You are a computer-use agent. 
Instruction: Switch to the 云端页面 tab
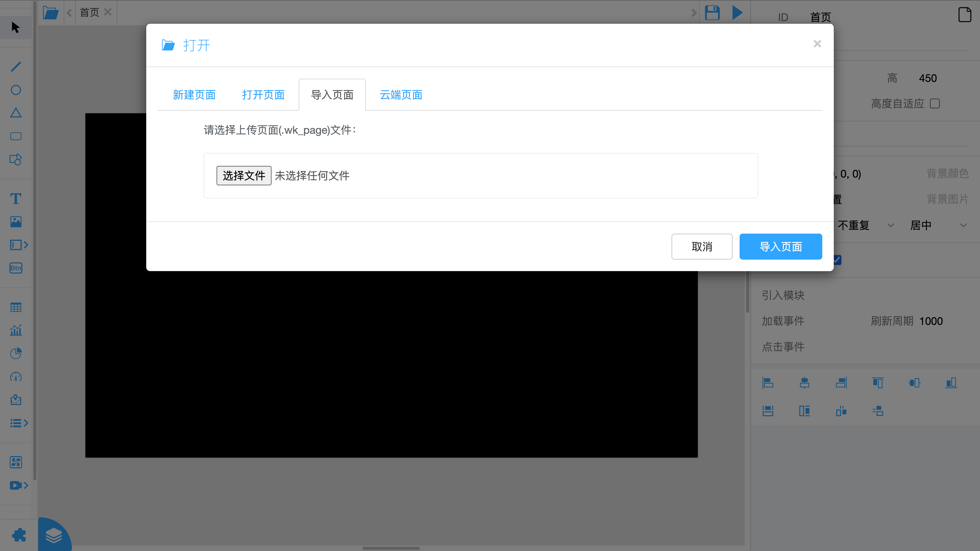[401, 95]
